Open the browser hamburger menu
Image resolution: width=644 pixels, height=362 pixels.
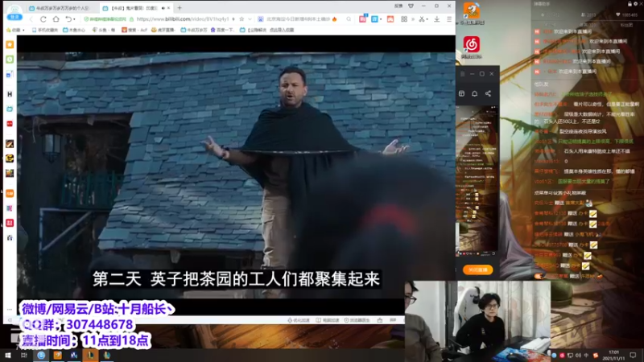pyautogui.click(x=449, y=19)
